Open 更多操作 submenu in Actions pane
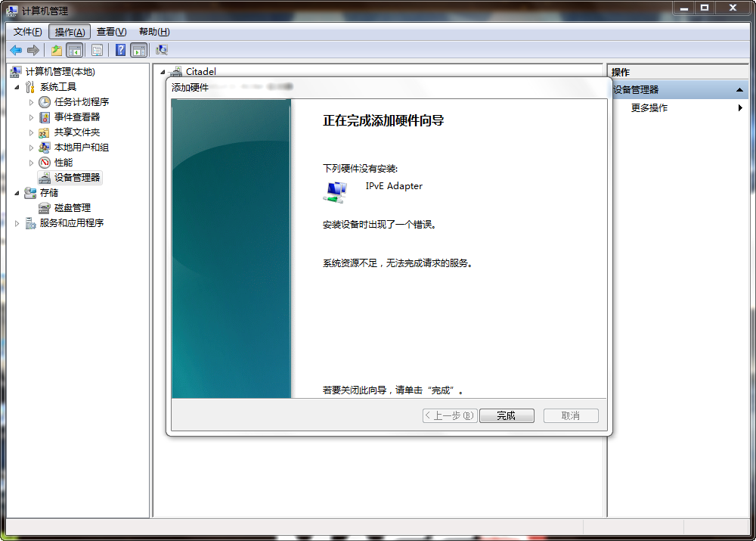This screenshot has width=756, height=541. pos(649,108)
